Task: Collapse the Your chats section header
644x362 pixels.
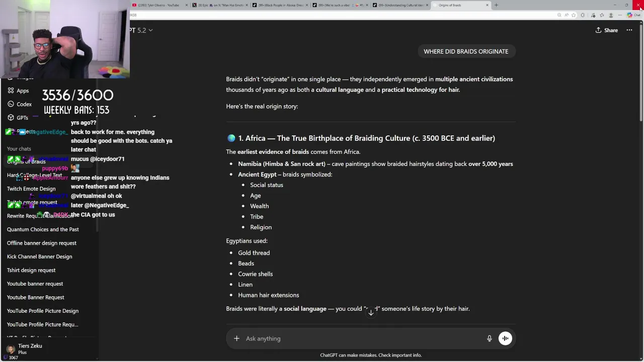Action: pos(19,149)
